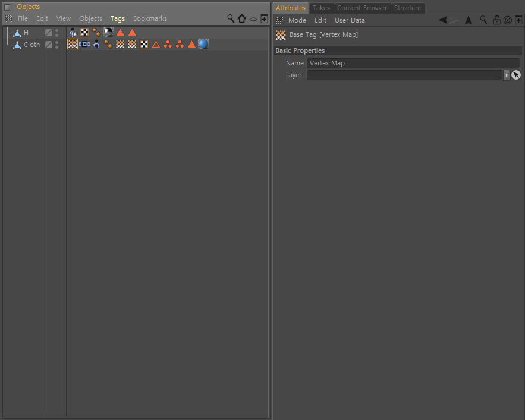Screen dimensions: 525x420
Task: Select the black sphere material tag on H
Action: coord(108,32)
